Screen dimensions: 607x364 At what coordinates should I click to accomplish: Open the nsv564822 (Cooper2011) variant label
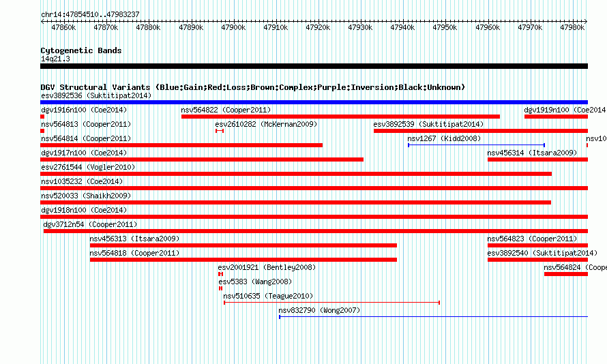[226, 110]
